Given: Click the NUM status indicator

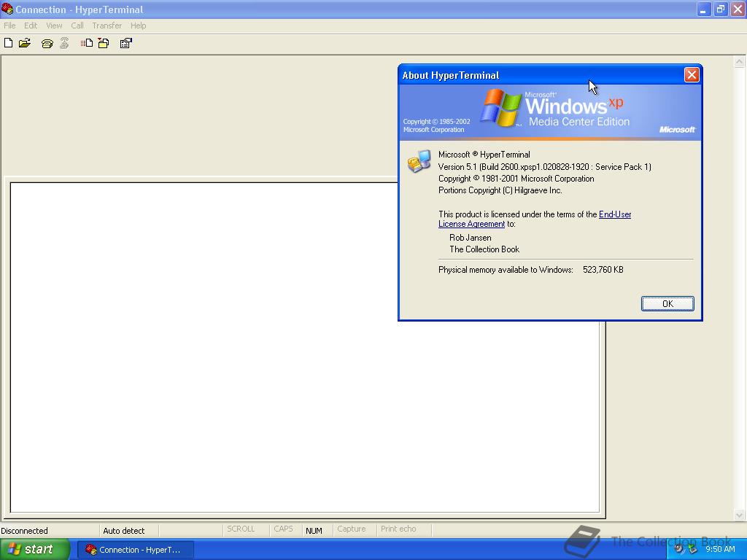Looking at the screenshot, I should (314, 531).
